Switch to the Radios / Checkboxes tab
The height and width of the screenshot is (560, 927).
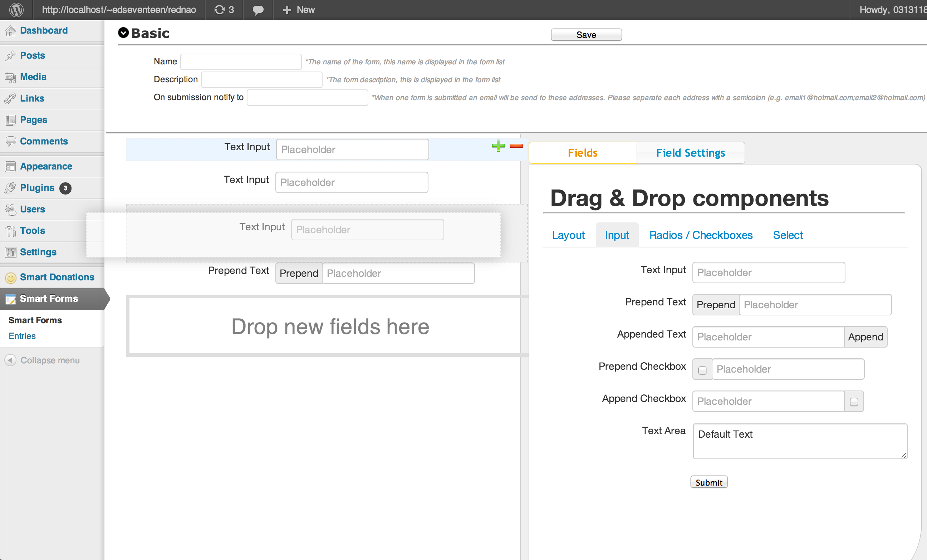pyautogui.click(x=701, y=235)
